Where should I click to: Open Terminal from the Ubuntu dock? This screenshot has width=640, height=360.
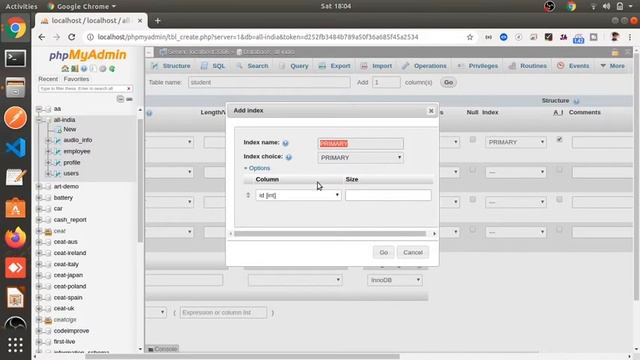coord(16,58)
